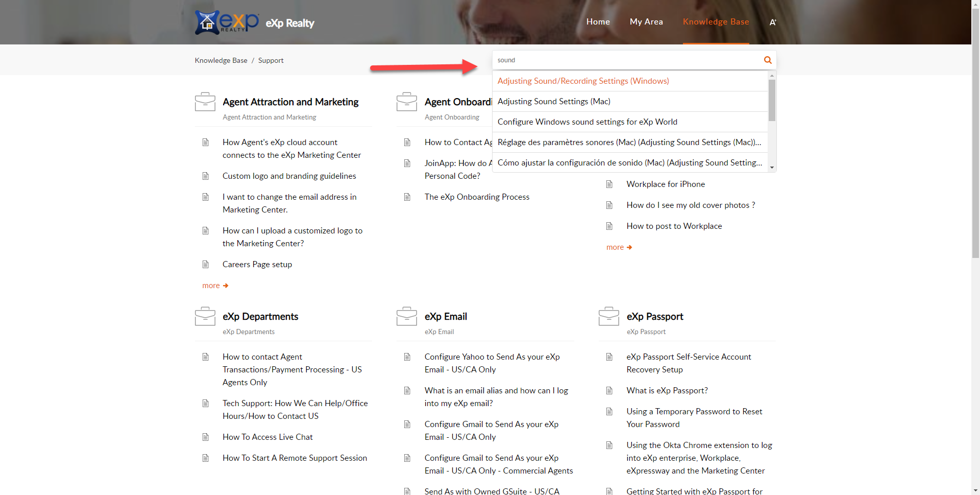Click document icon beside Custom logo and branding

click(x=206, y=176)
